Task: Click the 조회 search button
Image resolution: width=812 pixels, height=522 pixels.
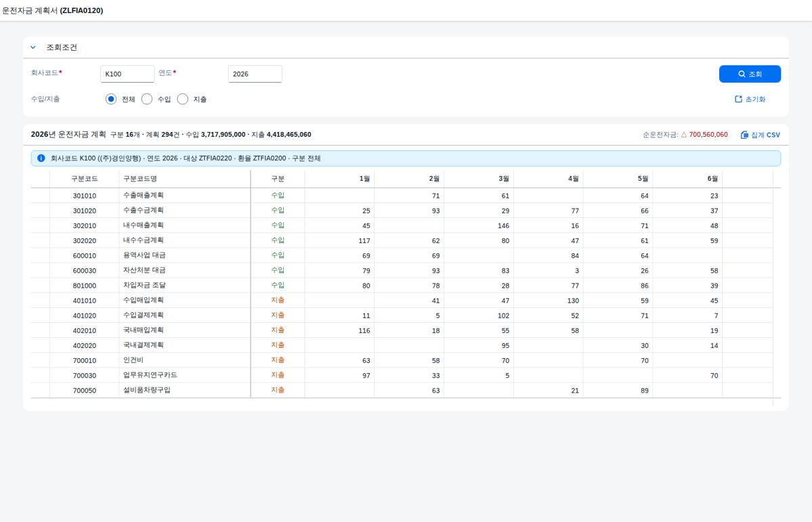Action: (x=749, y=74)
